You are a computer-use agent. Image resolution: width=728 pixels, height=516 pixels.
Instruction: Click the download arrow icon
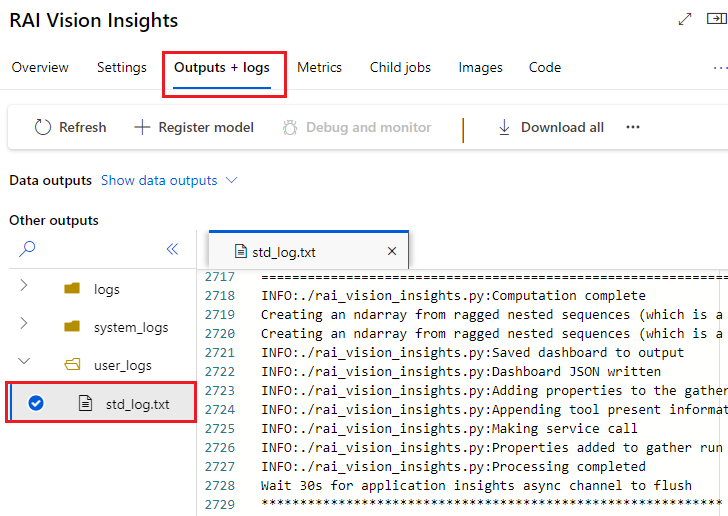(x=504, y=127)
